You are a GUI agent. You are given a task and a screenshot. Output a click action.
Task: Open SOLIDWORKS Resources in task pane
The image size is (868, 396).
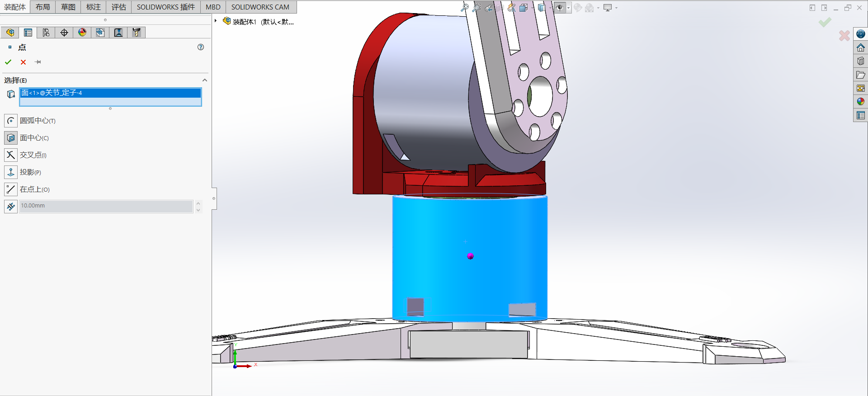tap(861, 34)
